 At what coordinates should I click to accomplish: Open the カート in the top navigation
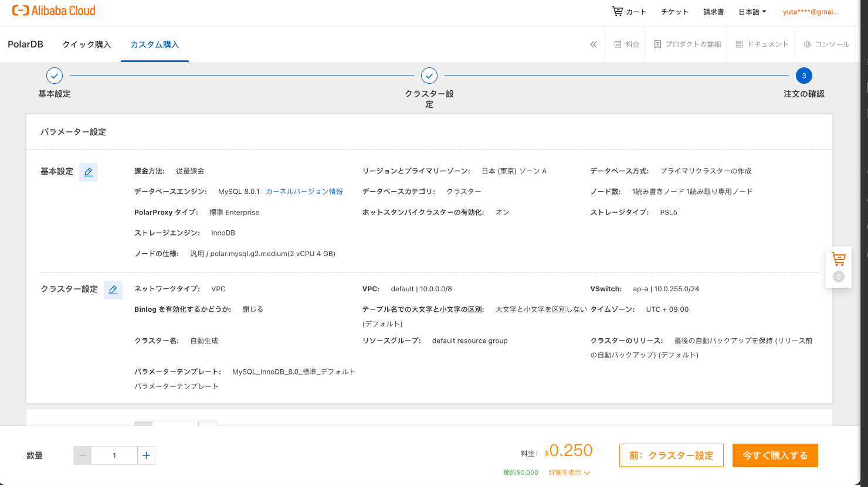[x=629, y=11]
